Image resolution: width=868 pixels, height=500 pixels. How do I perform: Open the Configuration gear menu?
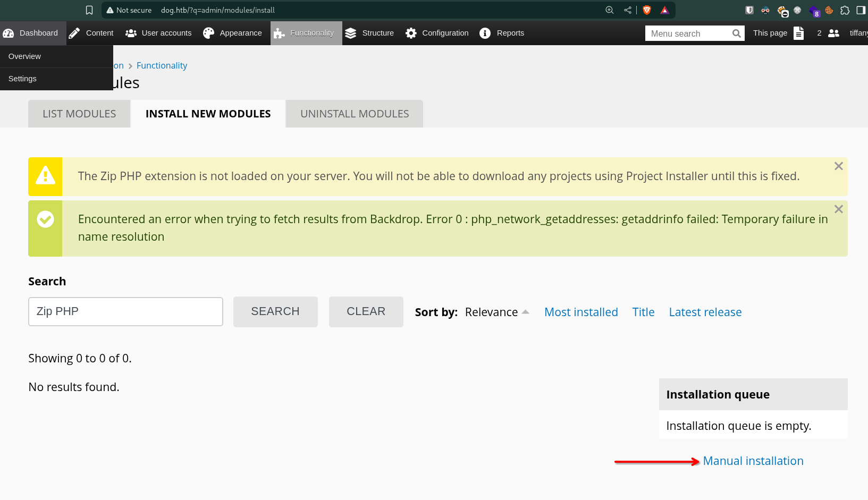tap(437, 33)
